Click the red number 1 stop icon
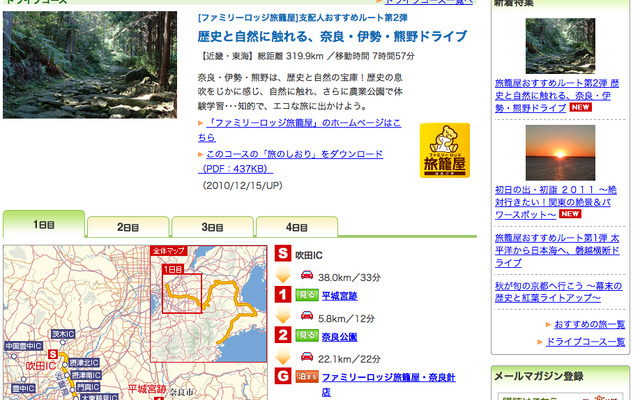This screenshot has width=640, height=400. click(x=282, y=294)
